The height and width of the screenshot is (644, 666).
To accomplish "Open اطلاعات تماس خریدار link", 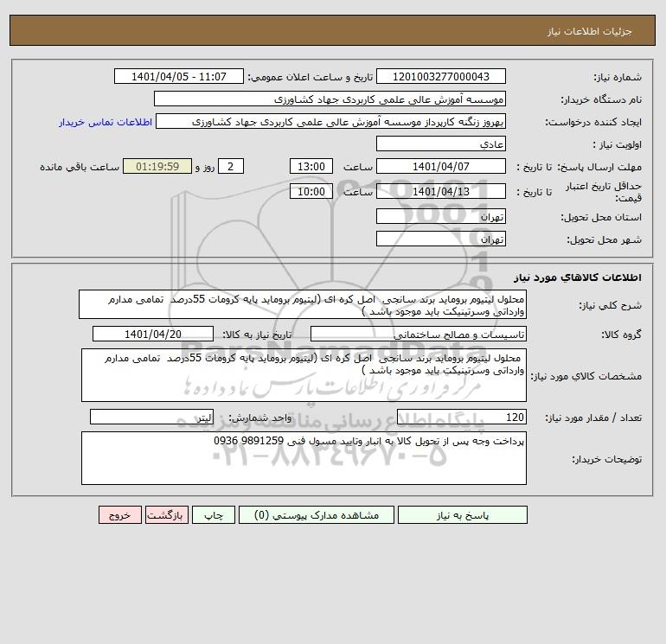I will pos(106,122).
